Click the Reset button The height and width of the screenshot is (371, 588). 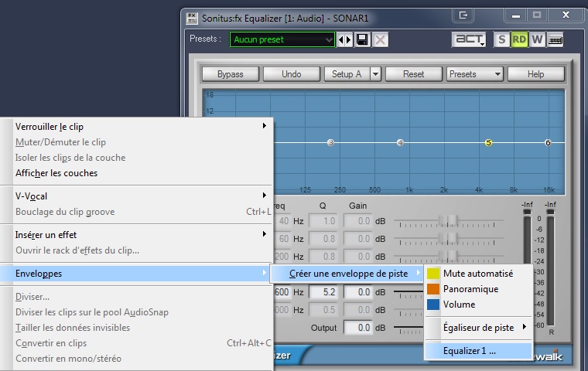(414, 74)
